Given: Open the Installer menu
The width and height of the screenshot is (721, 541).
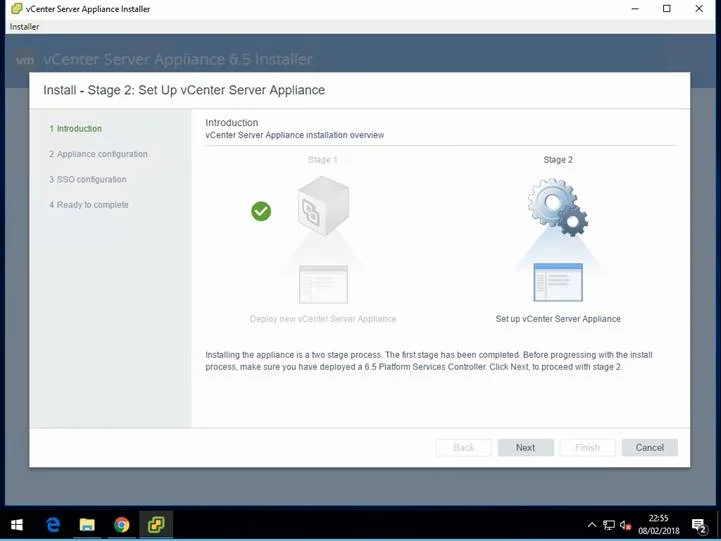Looking at the screenshot, I should (x=24, y=27).
